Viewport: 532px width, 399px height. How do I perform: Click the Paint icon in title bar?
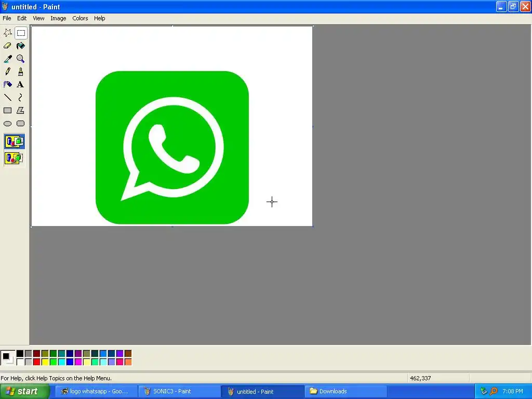click(x=5, y=6)
